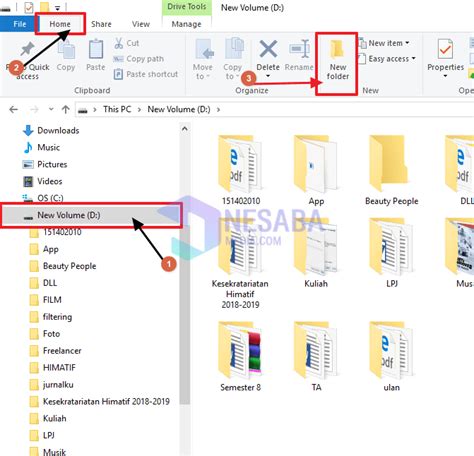
Task: Open the Drive Tools contextual tab
Action: tap(187, 7)
